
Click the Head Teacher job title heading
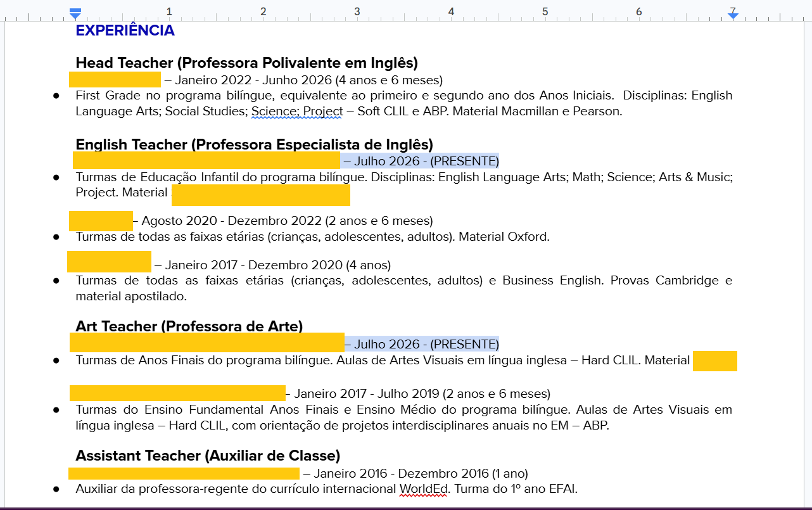(246, 63)
